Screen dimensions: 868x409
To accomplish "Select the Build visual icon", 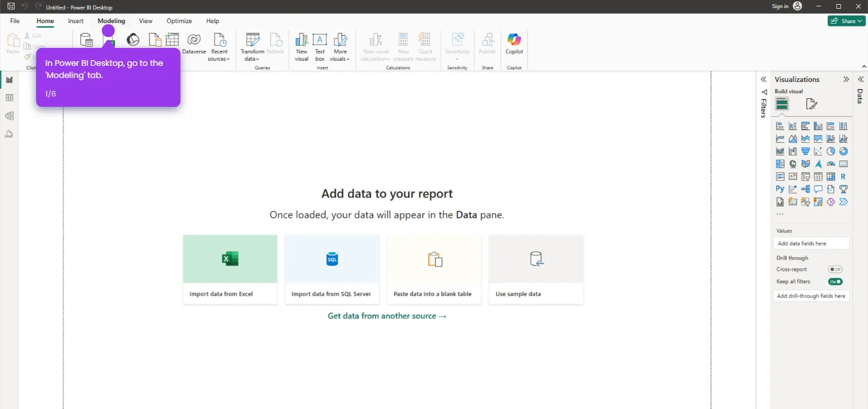I will click(x=782, y=104).
